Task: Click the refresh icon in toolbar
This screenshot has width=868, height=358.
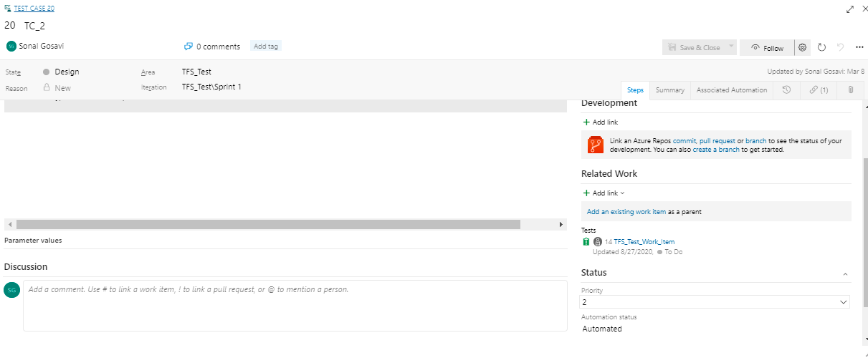Action: click(x=821, y=48)
